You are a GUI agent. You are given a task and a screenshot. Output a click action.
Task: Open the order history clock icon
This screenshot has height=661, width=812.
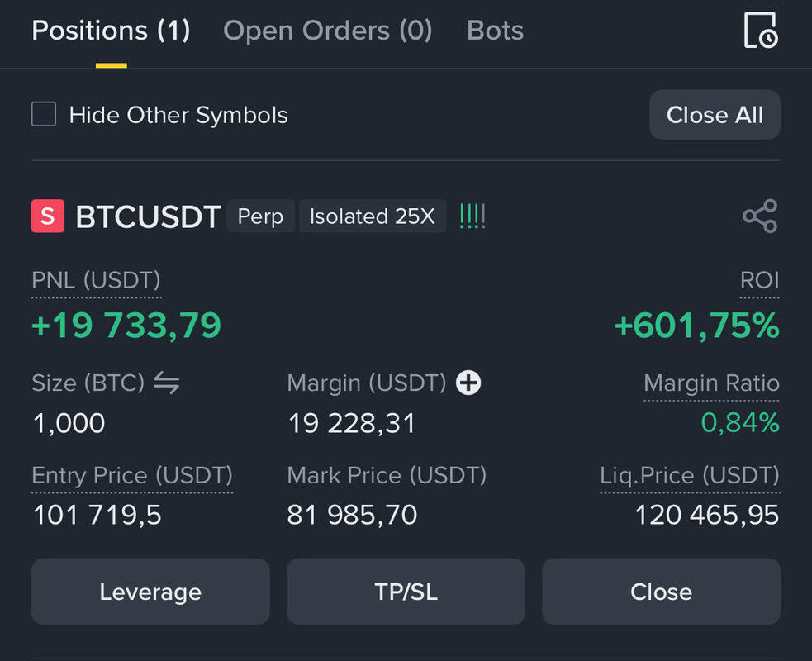[x=759, y=31]
